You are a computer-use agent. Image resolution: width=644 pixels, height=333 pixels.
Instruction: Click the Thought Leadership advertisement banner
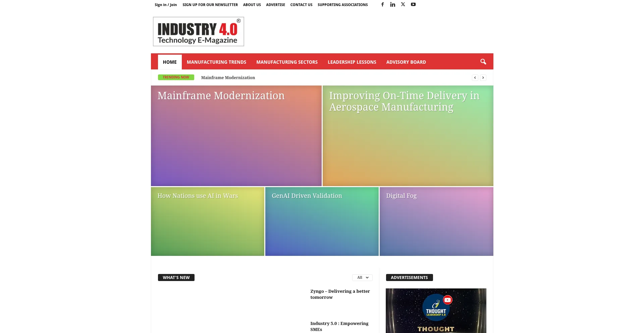[x=436, y=311]
